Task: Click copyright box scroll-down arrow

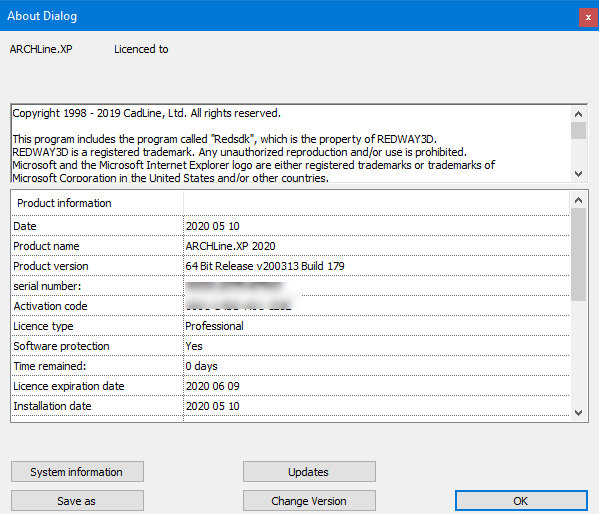Action: pyautogui.click(x=578, y=174)
